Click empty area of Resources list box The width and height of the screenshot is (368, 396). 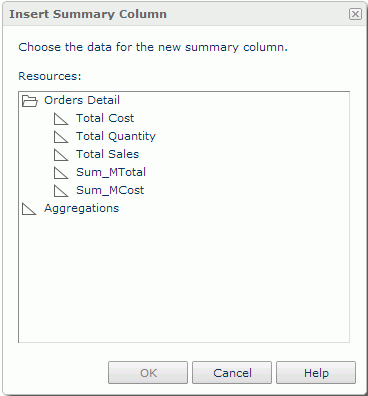pos(184,277)
